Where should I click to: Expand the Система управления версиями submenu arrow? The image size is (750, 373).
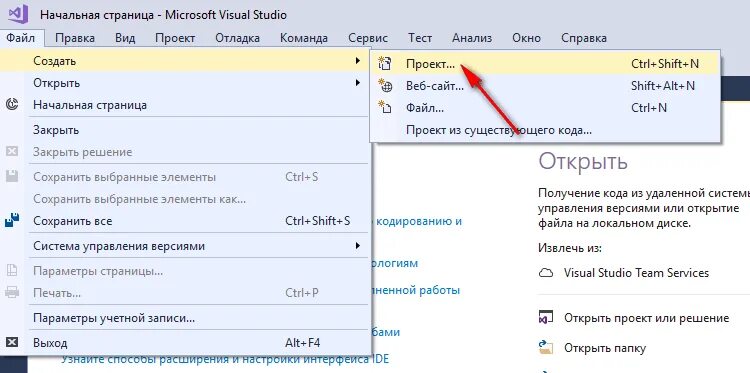(x=357, y=246)
